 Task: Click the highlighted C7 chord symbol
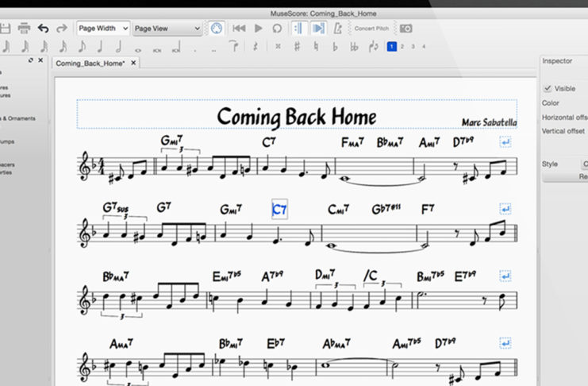(x=279, y=210)
